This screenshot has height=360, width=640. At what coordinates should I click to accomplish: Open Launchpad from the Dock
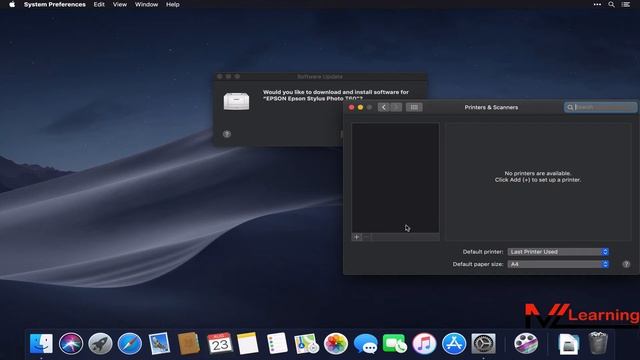tap(100, 343)
